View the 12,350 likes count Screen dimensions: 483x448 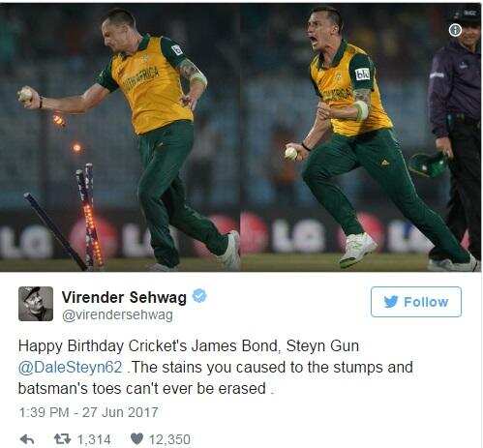point(169,439)
